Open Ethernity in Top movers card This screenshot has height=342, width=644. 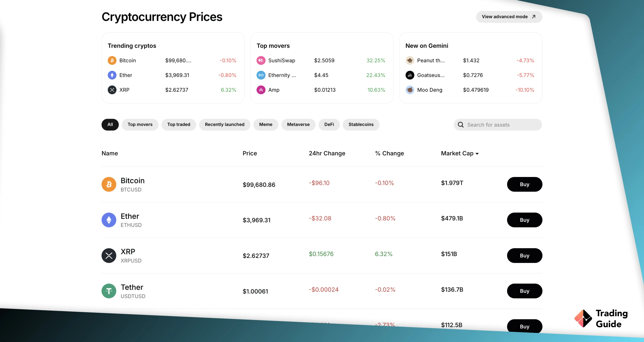click(x=282, y=75)
